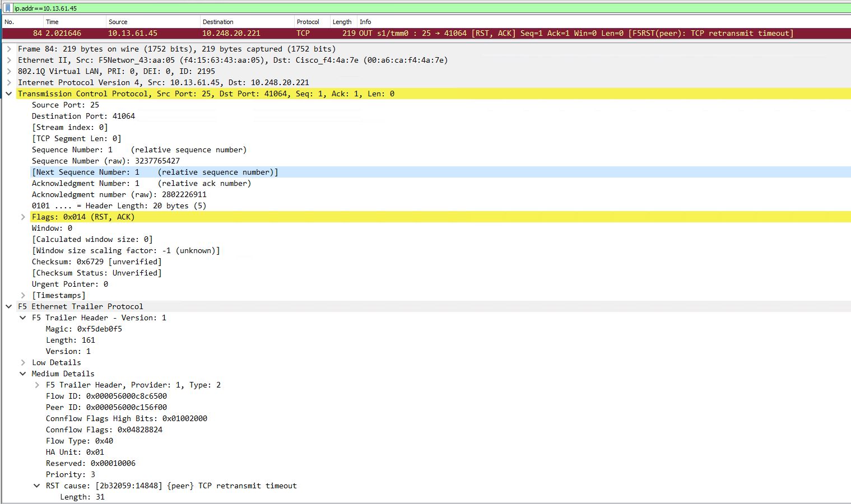Image resolution: width=851 pixels, height=504 pixels.
Task: Click the Info column header
Action: pos(365,22)
